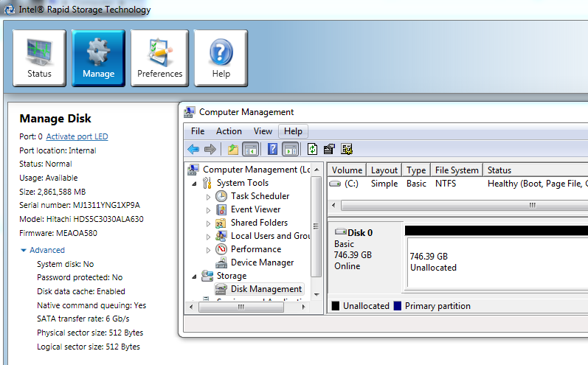The height and width of the screenshot is (365, 588).
Task: Open Preferences in Intel Rapid Storage
Action: point(159,58)
